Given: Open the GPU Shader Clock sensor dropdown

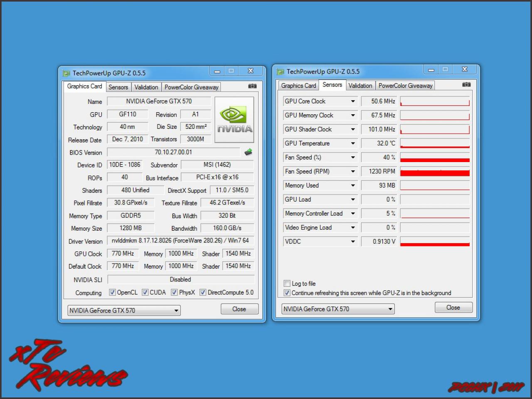Looking at the screenshot, I should coord(353,129).
